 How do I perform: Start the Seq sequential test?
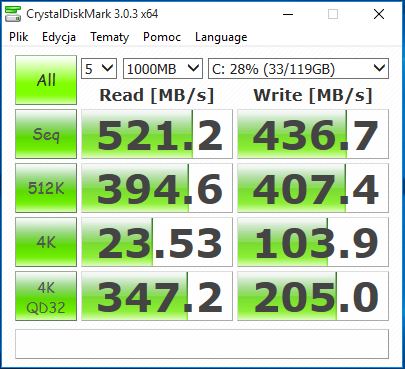click(x=46, y=134)
